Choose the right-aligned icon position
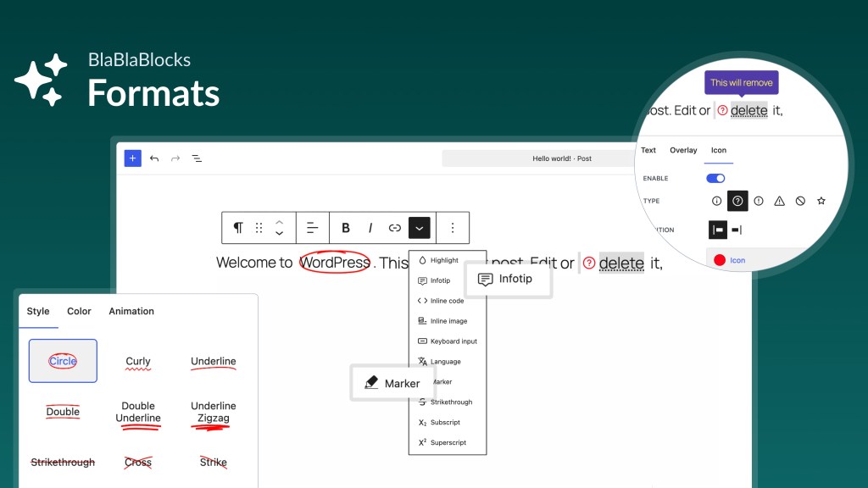The height and width of the screenshot is (488, 868). [736, 230]
